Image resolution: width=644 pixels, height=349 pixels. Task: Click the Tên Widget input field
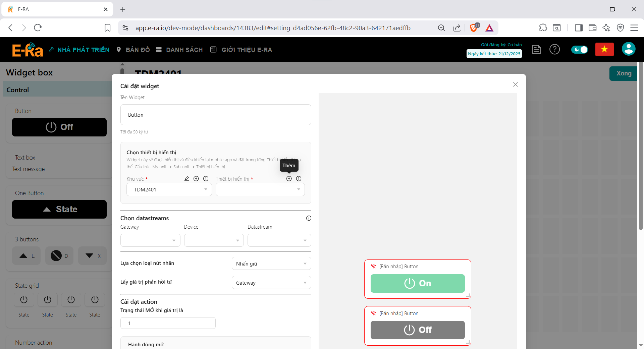(x=216, y=115)
